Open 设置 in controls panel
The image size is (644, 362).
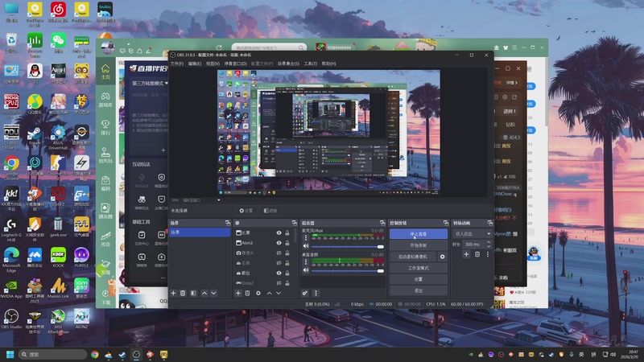[418, 279]
